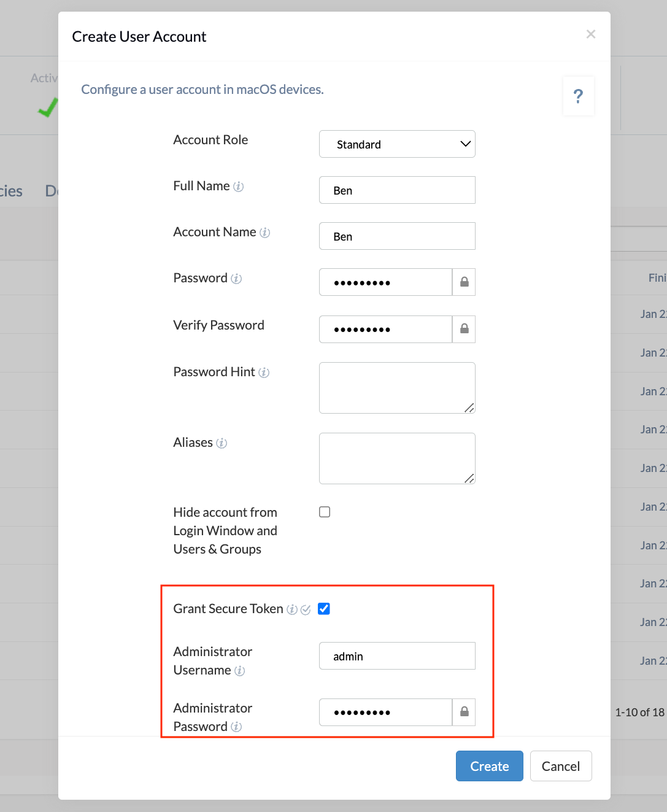Click the checkmark icon beside Grant Secure Token
The width and height of the screenshot is (667, 812).
click(x=306, y=609)
